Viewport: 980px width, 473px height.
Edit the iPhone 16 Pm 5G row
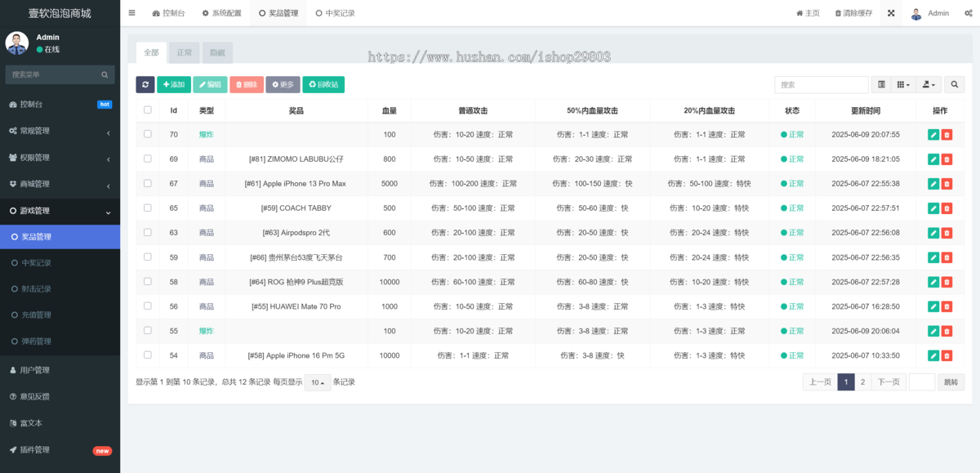pos(933,355)
